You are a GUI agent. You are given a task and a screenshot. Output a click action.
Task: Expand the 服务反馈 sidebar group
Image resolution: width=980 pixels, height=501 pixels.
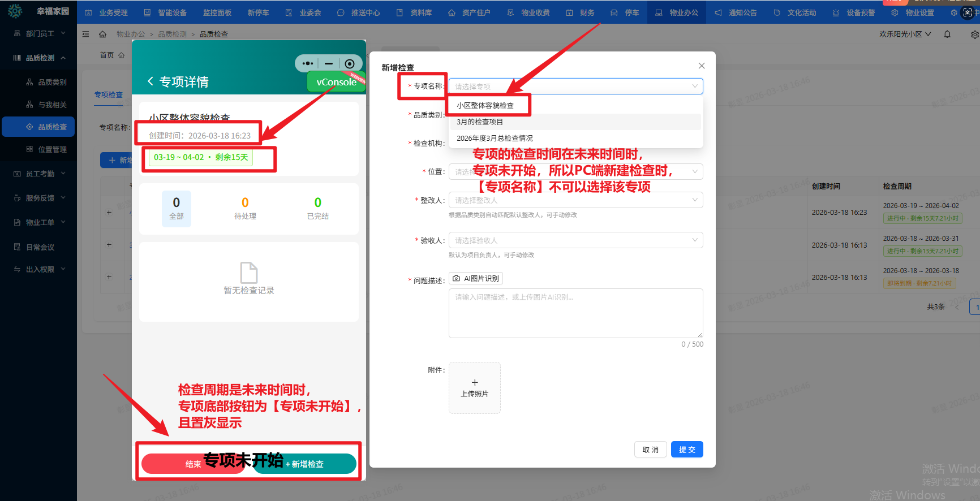pyautogui.click(x=38, y=198)
